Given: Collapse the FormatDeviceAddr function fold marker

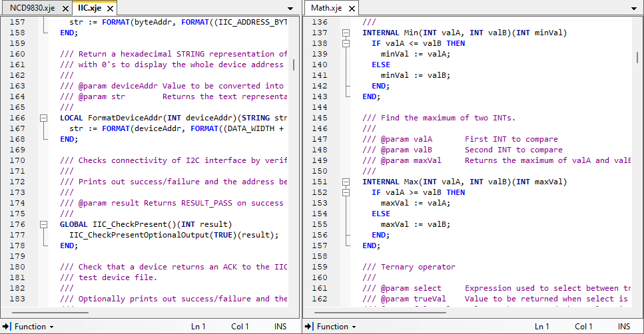Looking at the screenshot, I should pos(44,118).
